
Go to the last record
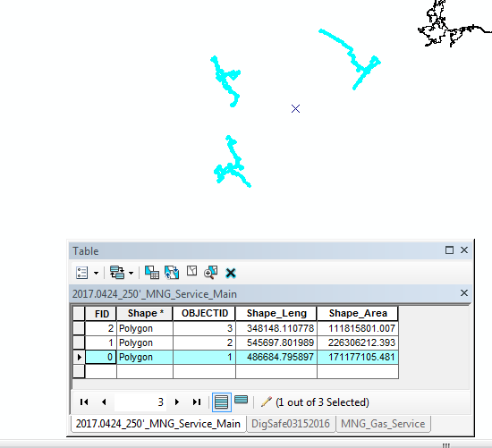[x=197, y=402]
